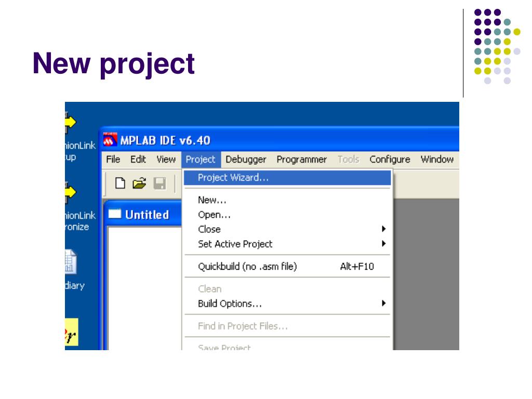Select Quickbuild (no .asm file)
The width and height of the screenshot is (532, 399).
287,267
